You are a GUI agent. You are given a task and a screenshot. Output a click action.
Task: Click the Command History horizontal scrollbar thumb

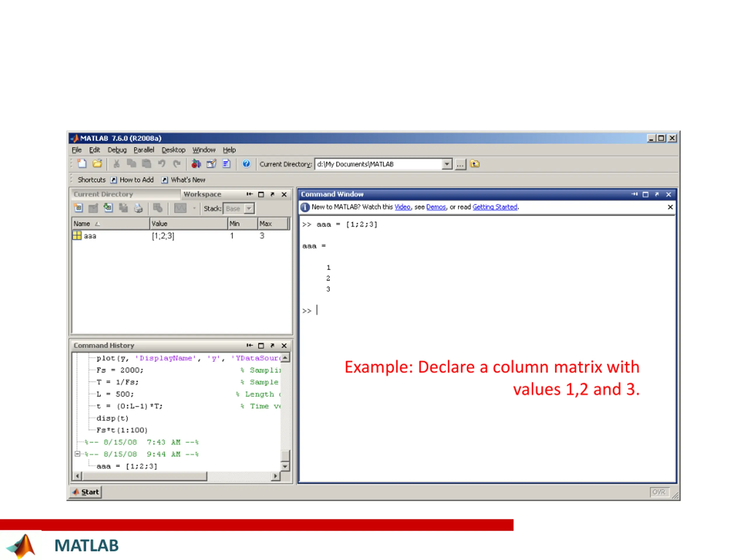[x=144, y=476]
